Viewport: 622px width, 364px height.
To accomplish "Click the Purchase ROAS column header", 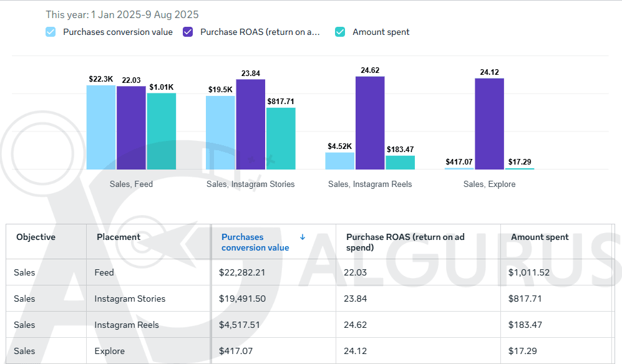I will [405, 242].
